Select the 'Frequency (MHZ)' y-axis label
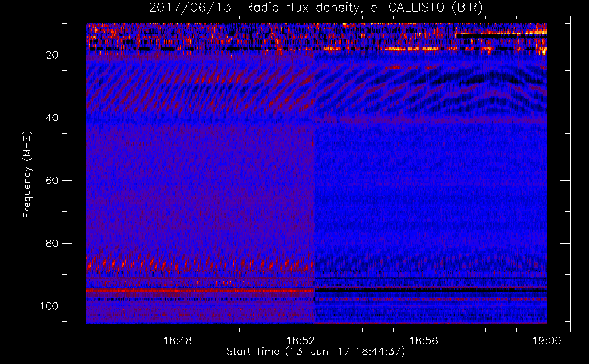The width and height of the screenshot is (589, 364). pyautogui.click(x=27, y=174)
